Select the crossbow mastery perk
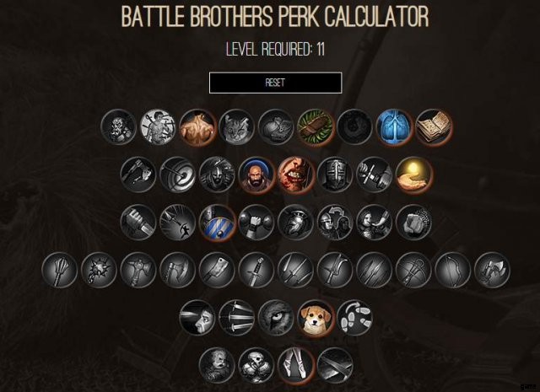This screenshot has height=392, width=540. (x=413, y=270)
